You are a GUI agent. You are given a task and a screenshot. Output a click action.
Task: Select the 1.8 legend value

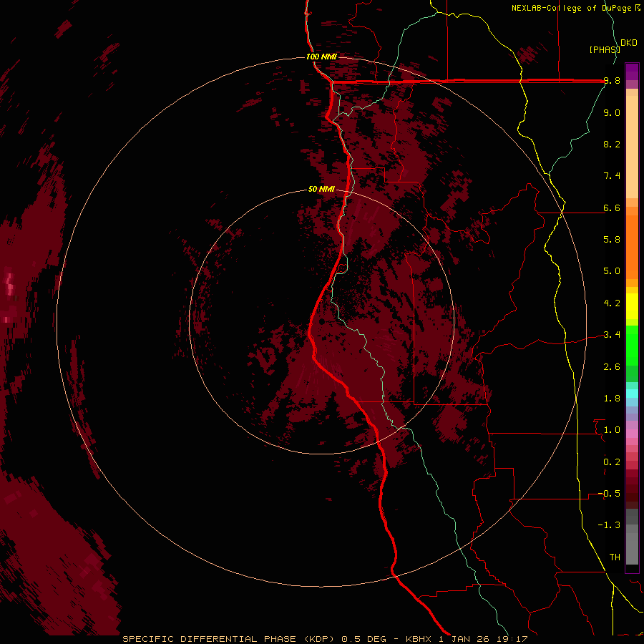(x=612, y=399)
